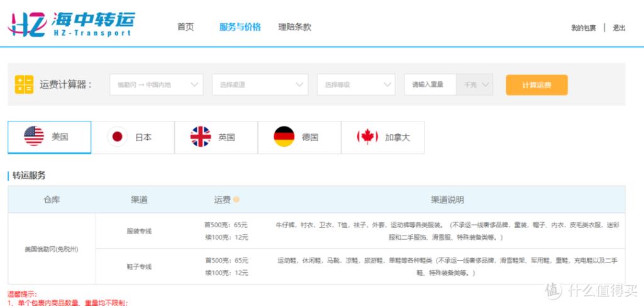The width and height of the screenshot is (644, 306).
Task: Open the 服务与价格 navigation item
Action: (x=240, y=27)
